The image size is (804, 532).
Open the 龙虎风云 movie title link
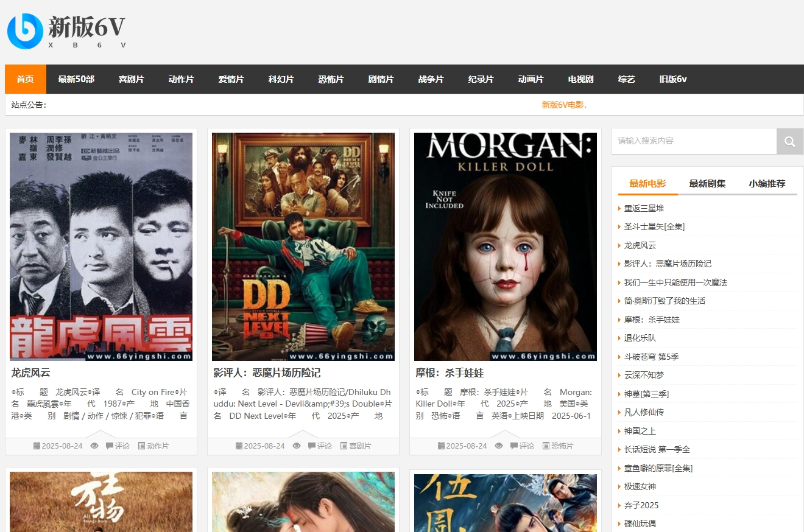(x=30, y=373)
